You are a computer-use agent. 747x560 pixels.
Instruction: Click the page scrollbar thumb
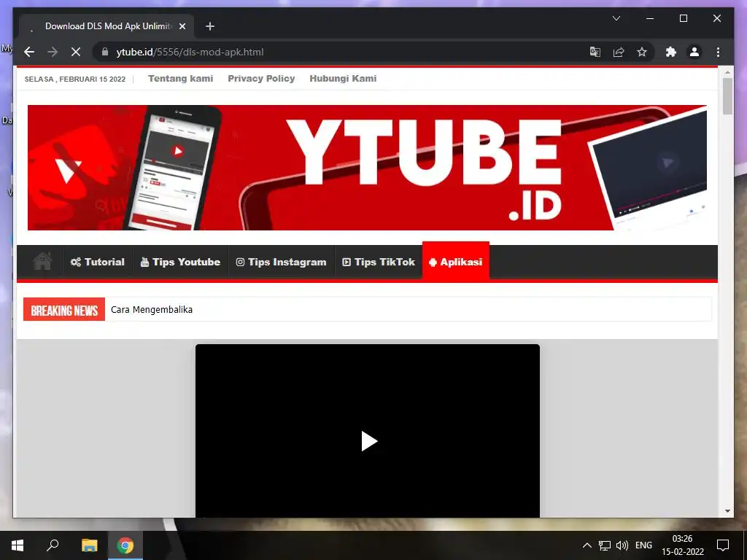point(727,96)
